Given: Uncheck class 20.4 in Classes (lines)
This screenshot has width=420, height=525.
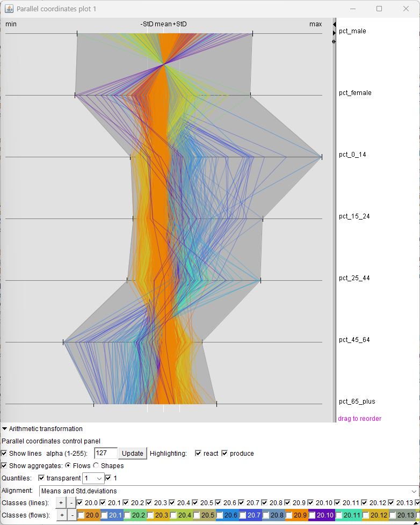Looking at the screenshot, I should tap(172, 502).
